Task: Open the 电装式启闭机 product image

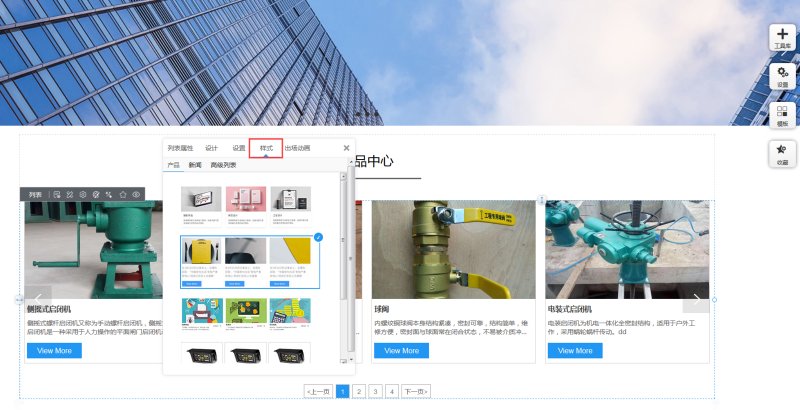Action: (x=628, y=249)
